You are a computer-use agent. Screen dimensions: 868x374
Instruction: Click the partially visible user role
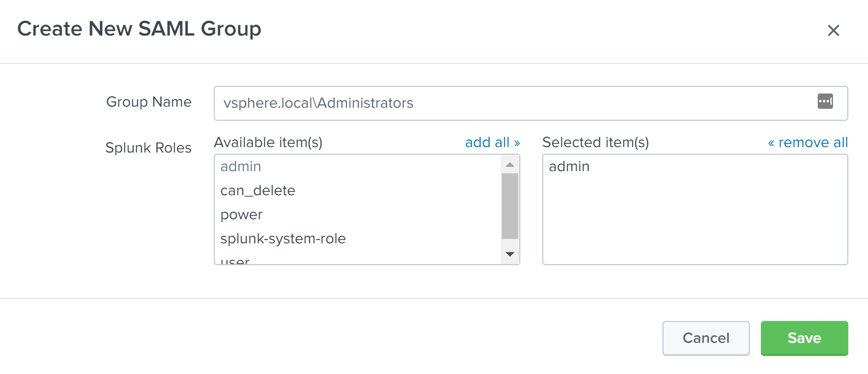coord(235,261)
